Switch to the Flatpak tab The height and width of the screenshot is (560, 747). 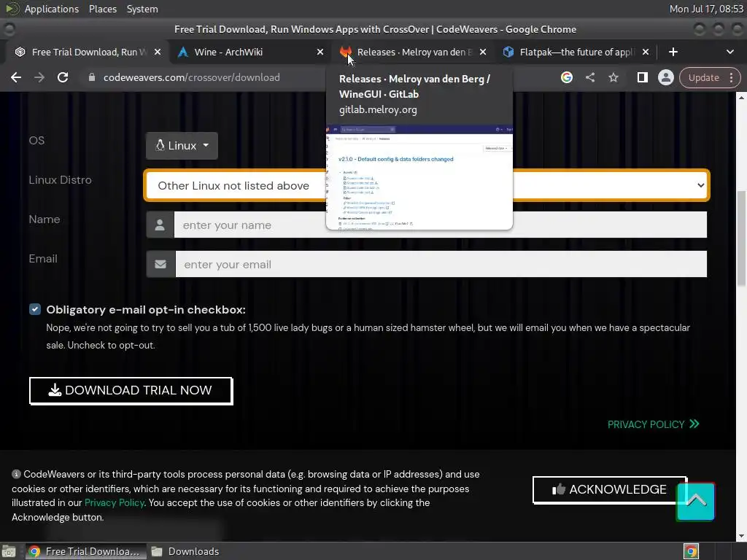pos(575,52)
